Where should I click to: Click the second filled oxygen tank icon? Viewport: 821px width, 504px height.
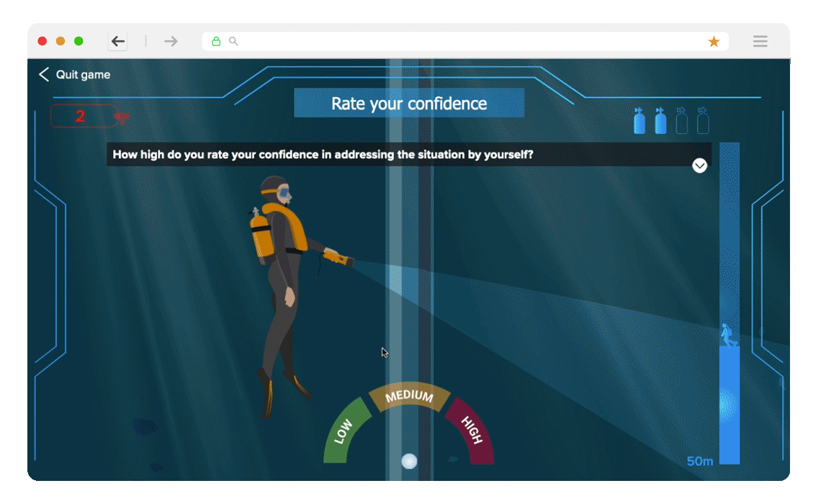point(660,121)
